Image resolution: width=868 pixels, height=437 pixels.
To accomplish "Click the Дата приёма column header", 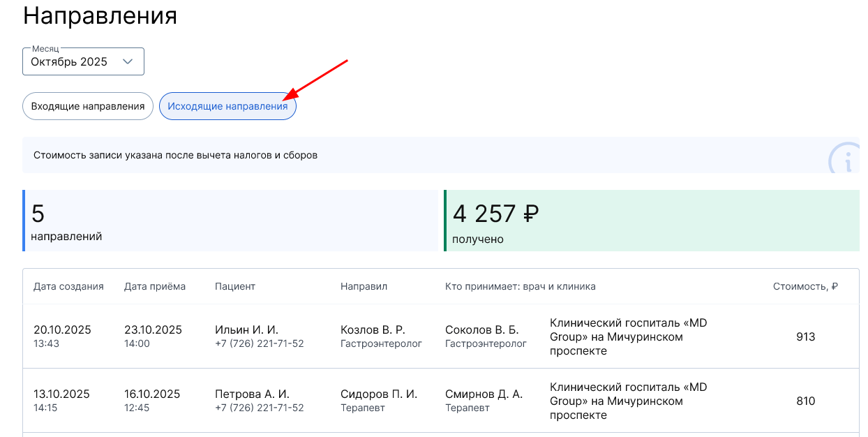I will [x=155, y=286].
